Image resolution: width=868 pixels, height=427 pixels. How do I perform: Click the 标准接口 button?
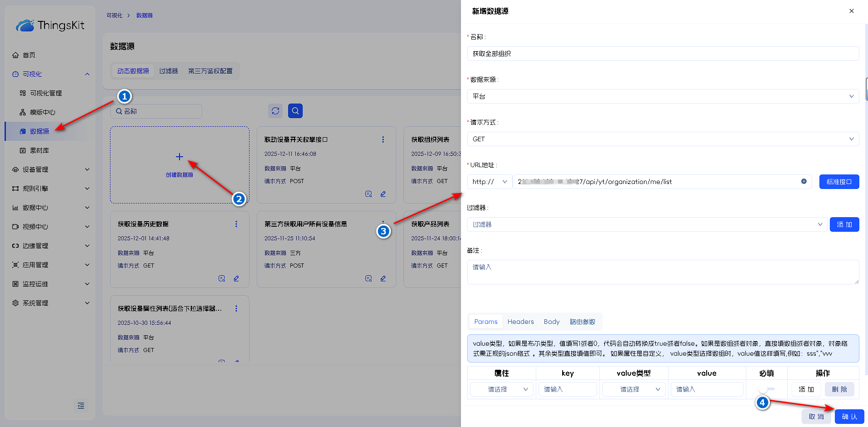[839, 182]
